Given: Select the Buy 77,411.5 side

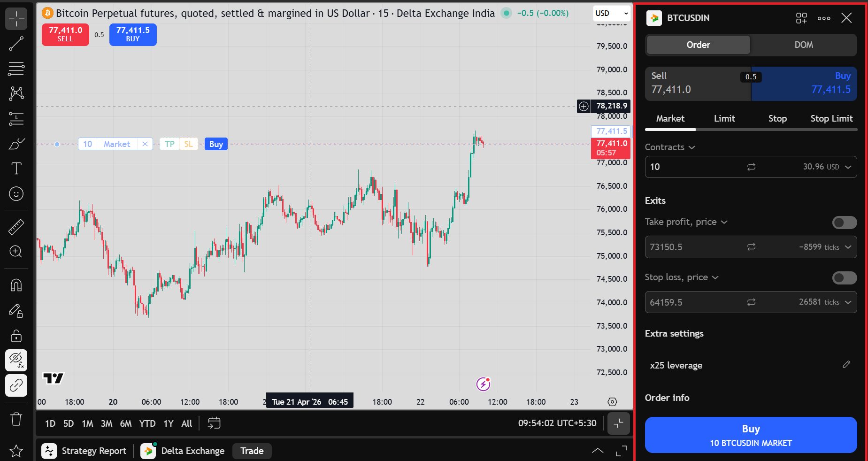Looking at the screenshot, I should [804, 84].
